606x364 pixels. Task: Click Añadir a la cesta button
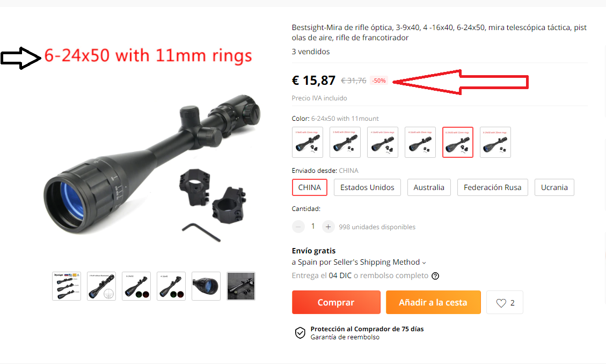point(433,302)
